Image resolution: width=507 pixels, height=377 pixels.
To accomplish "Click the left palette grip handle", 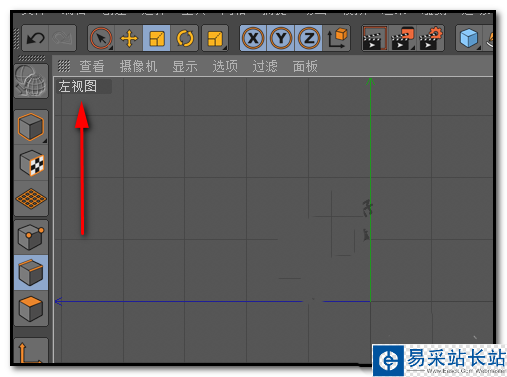I will [31, 58].
